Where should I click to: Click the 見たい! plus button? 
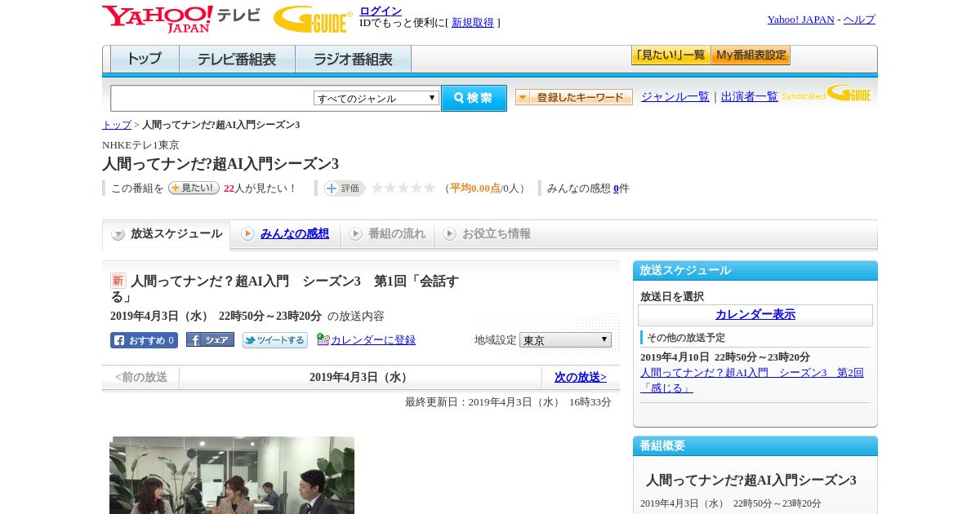(x=194, y=188)
